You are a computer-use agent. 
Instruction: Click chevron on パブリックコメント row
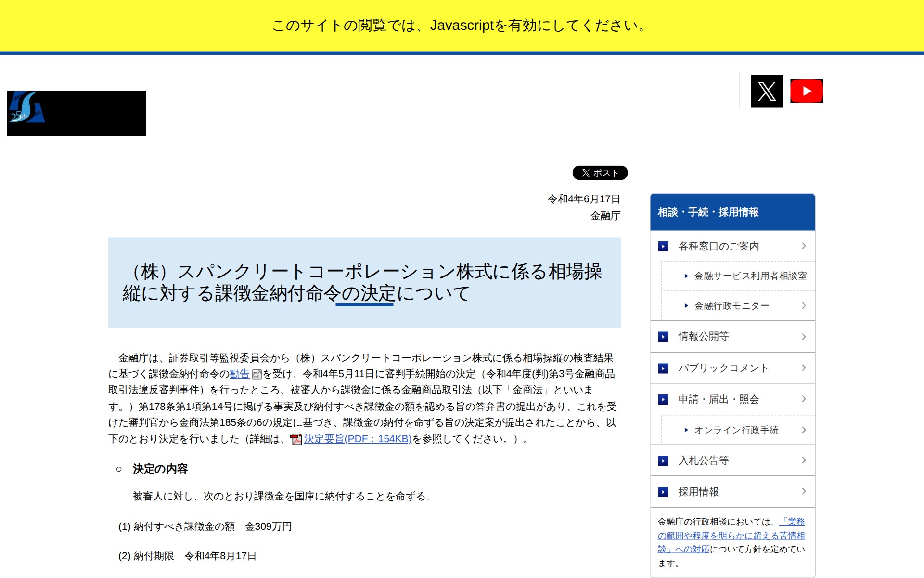point(804,368)
